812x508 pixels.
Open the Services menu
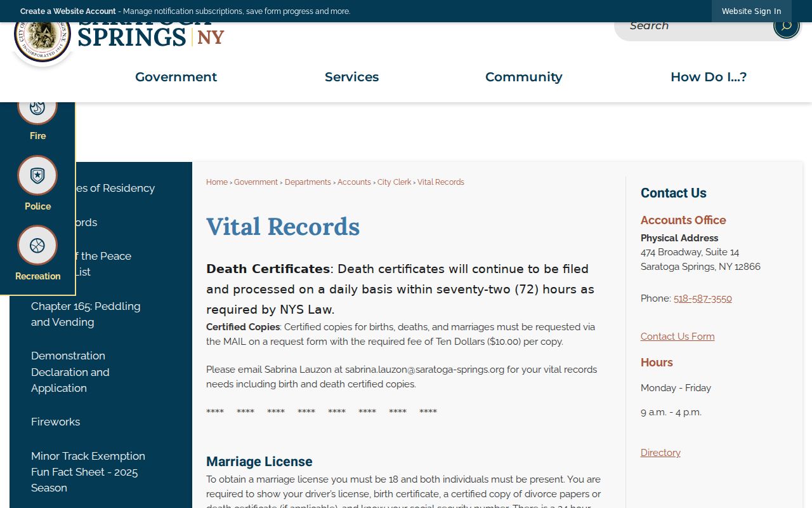click(x=351, y=77)
